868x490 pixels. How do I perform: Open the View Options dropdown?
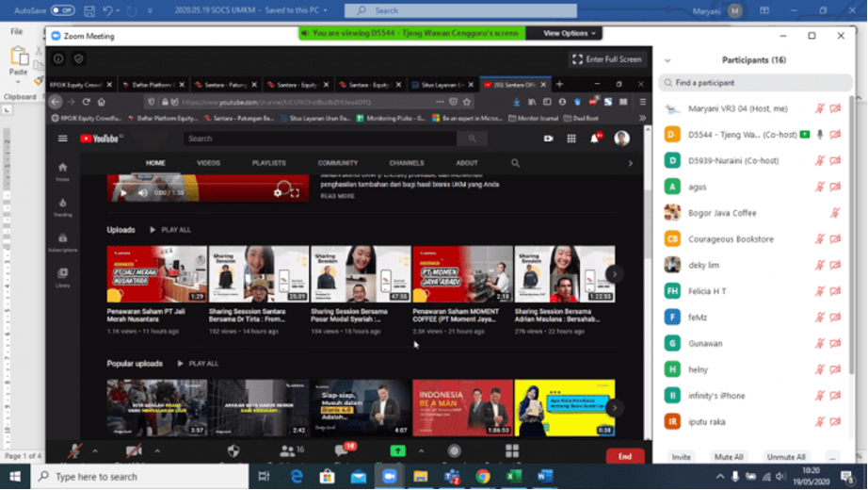click(x=569, y=33)
